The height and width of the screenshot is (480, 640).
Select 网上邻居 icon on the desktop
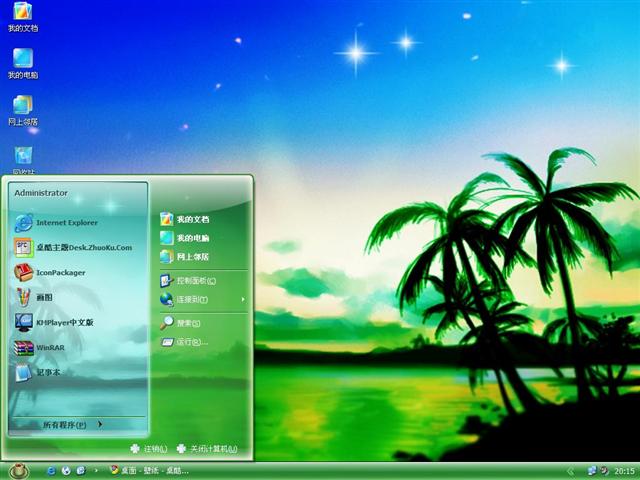(22, 109)
